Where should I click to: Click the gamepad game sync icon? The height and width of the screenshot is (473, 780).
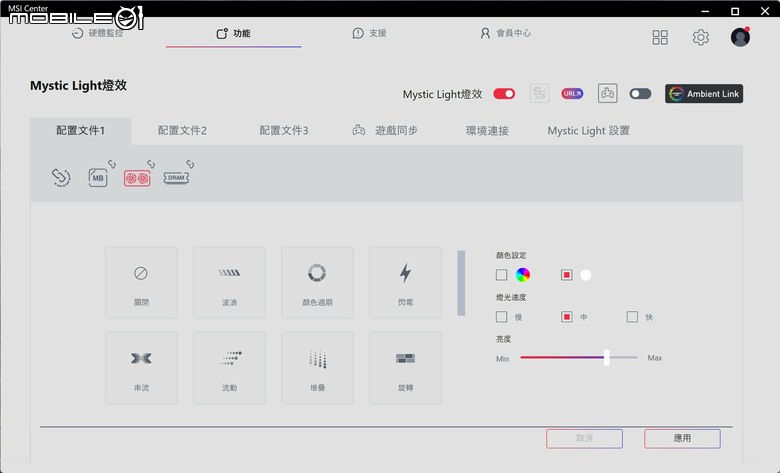[x=607, y=94]
